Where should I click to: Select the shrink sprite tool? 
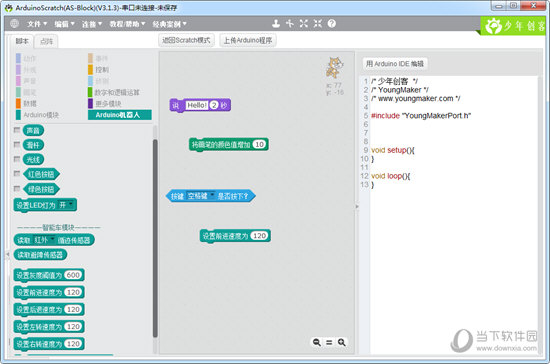tap(317, 23)
